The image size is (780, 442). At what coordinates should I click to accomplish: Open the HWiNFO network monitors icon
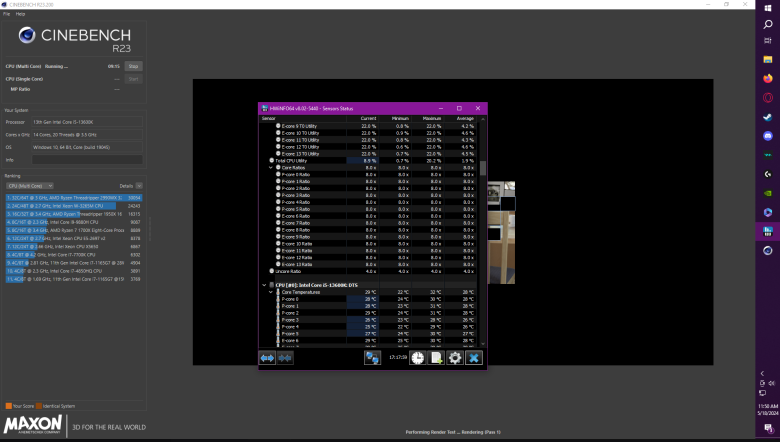click(372, 358)
